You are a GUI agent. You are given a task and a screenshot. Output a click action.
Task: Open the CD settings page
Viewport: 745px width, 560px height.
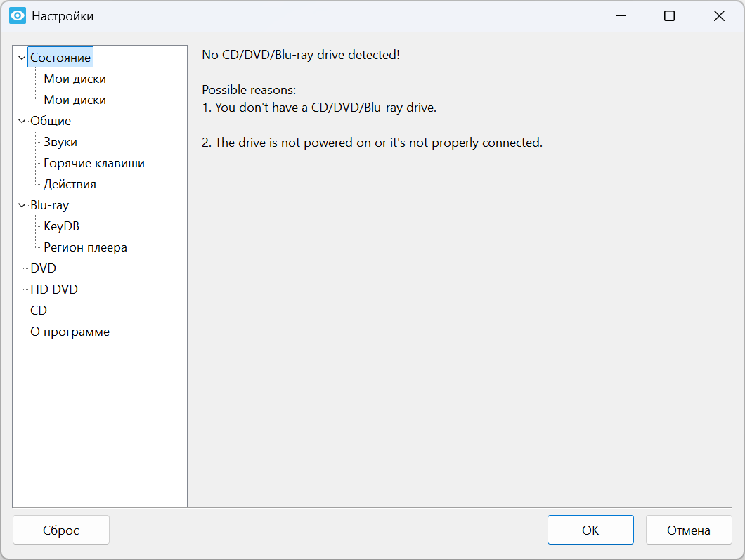[x=39, y=311]
